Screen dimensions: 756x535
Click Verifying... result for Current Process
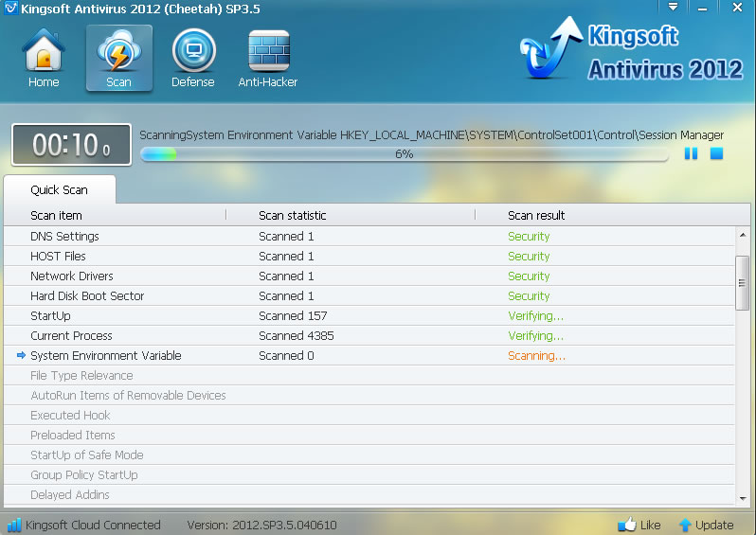pyautogui.click(x=535, y=336)
